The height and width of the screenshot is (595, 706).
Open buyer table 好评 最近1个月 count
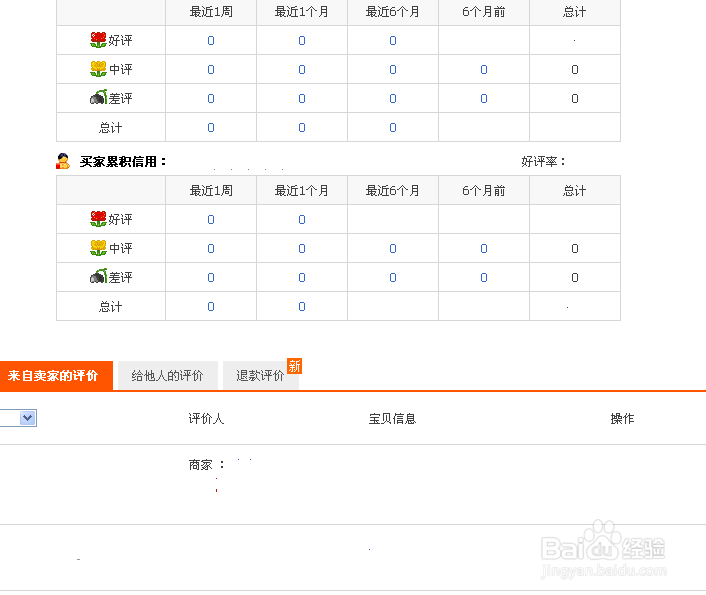coord(302,219)
